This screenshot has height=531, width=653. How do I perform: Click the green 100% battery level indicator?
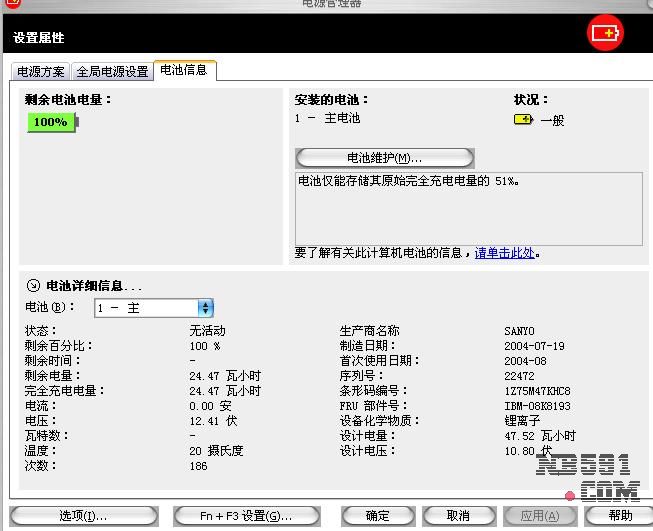tap(51, 122)
